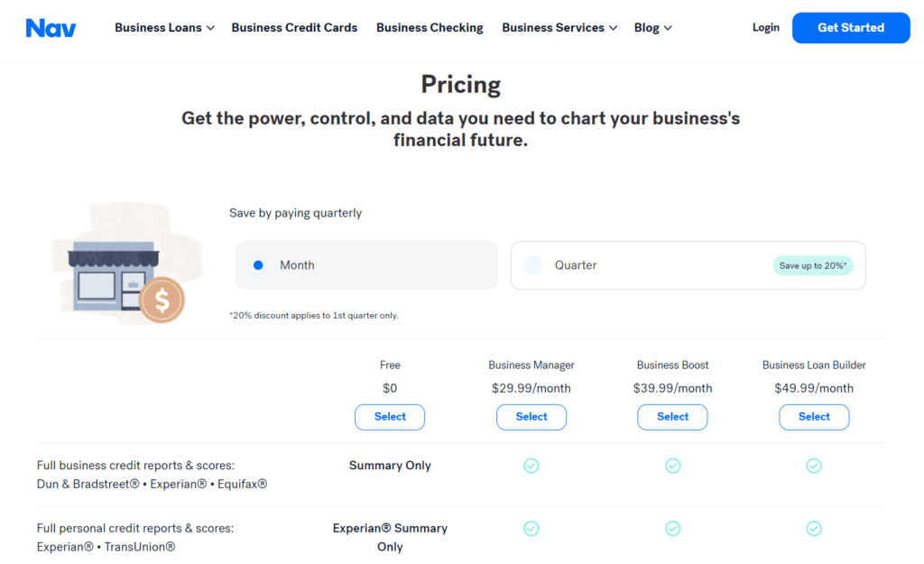Click Business Manager personal credit checkmark
The image size is (924, 564).
531,529
